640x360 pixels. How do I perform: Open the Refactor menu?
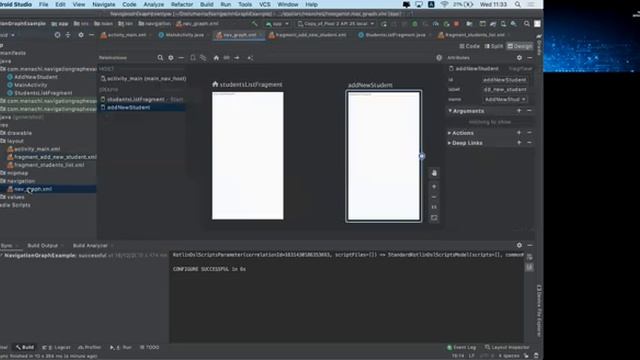(182, 4)
